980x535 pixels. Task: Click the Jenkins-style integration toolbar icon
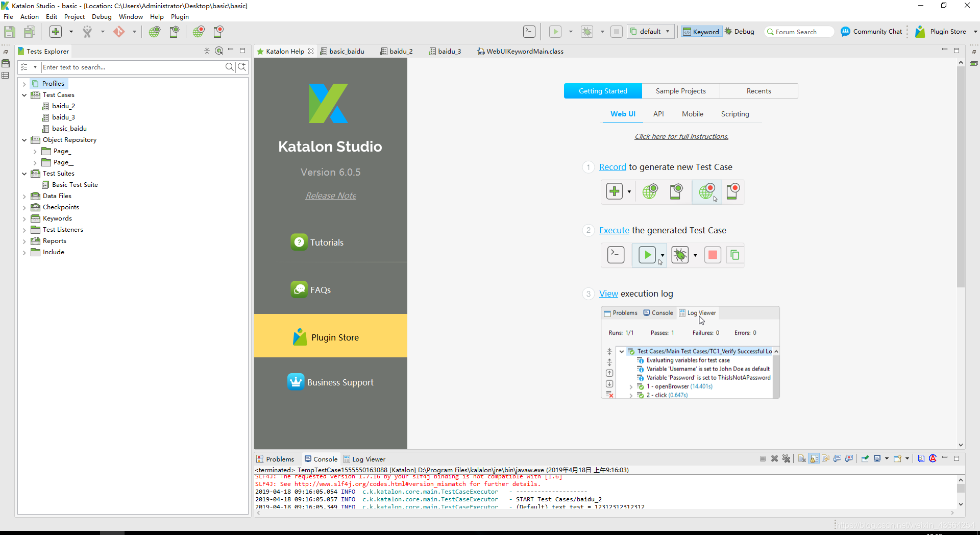(x=87, y=32)
